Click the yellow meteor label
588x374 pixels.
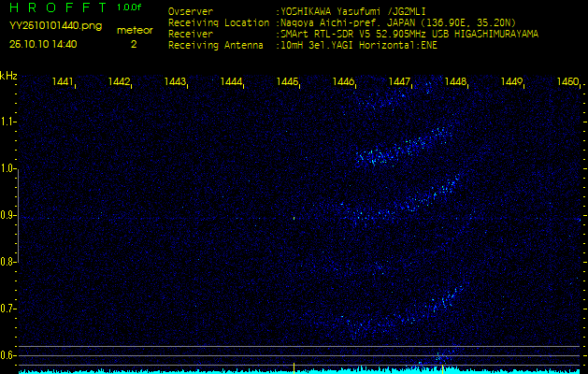[134, 30]
